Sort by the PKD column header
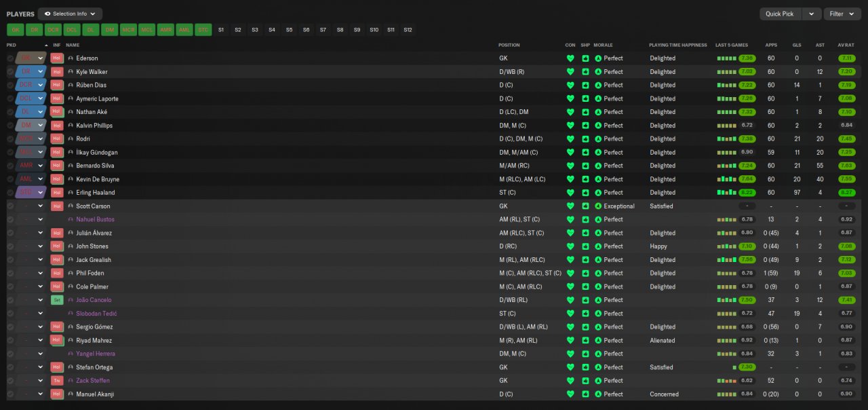 pyautogui.click(x=12, y=45)
